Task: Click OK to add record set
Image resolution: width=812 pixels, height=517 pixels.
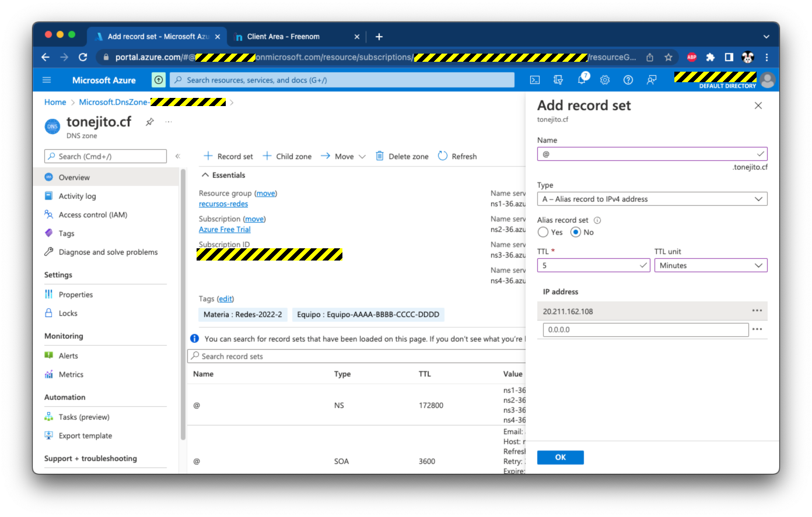Action: 560,458
